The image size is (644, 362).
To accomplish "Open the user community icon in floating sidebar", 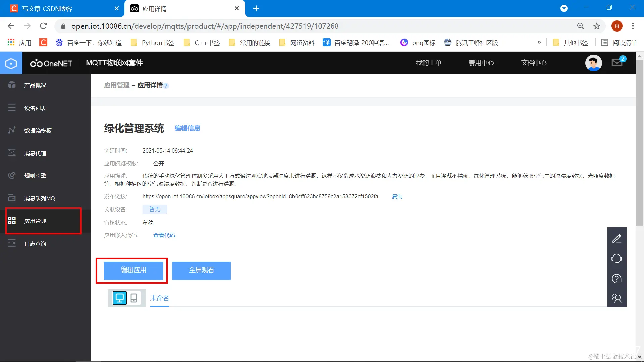I will [616, 298].
